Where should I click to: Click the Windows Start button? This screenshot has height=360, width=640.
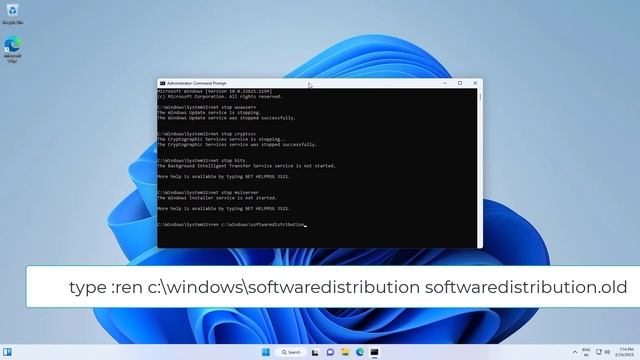pos(266,352)
